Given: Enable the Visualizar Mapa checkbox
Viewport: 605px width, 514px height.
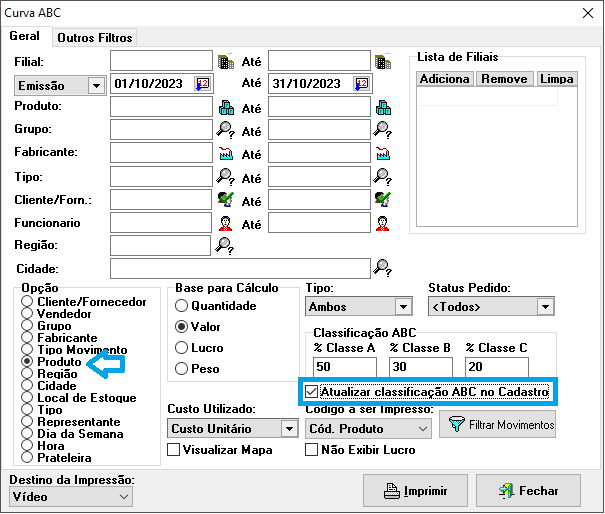Looking at the screenshot, I should (x=174, y=450).
